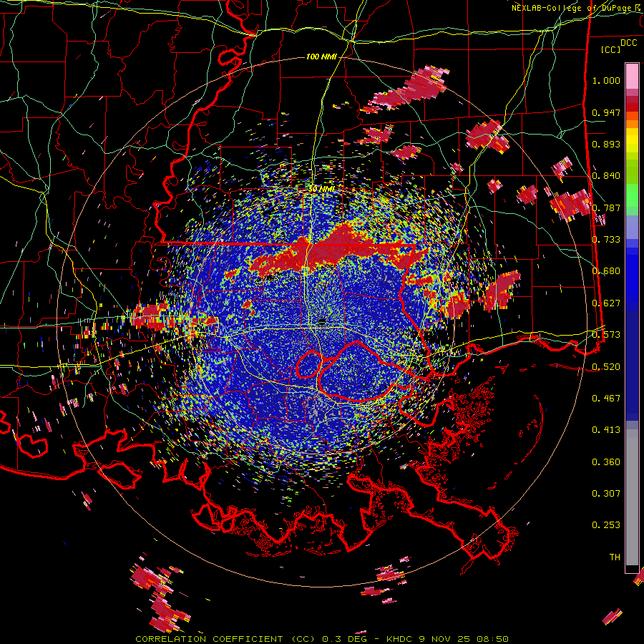Click the 0.627 scale value
This screenshot has width=644, height=644.
606,303
